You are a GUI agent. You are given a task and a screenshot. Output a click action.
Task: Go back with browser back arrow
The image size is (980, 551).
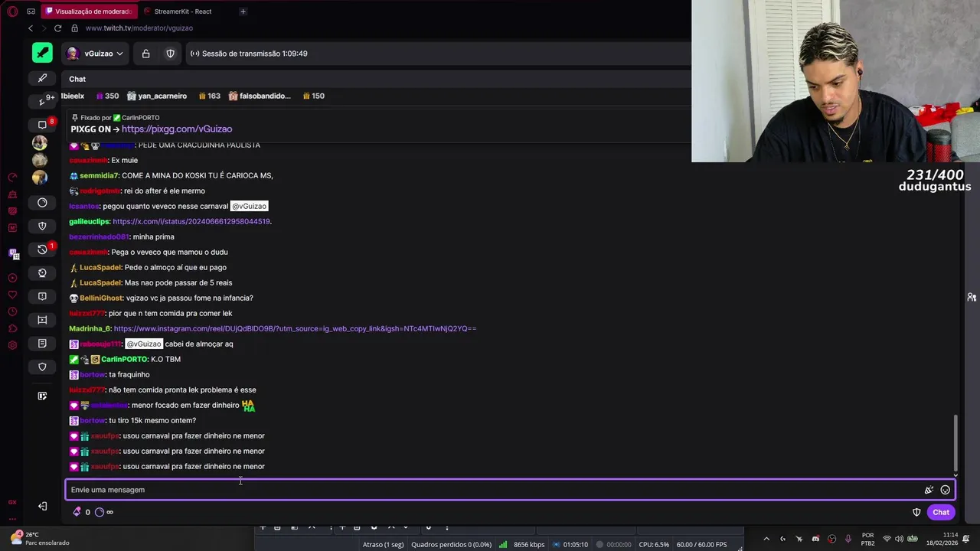click(x=31, y=28)
